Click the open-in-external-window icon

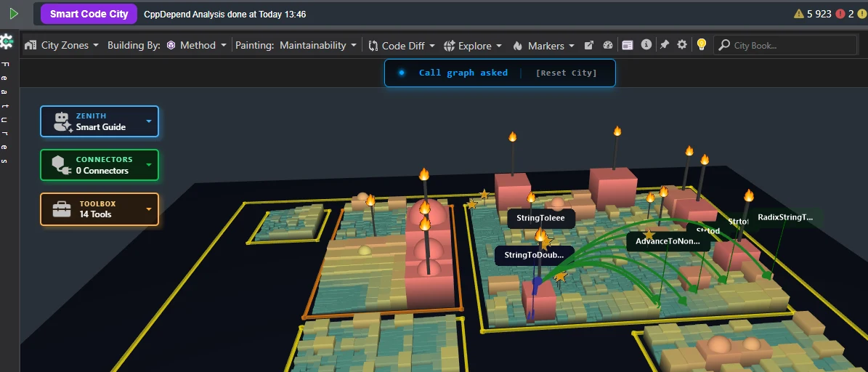tap(590, 45)
